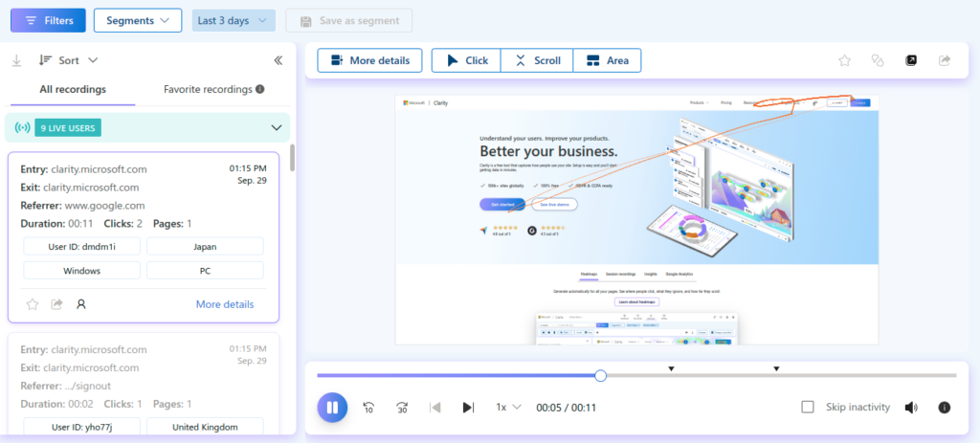Share the dmdm1i recording from its card
Screen dimensions: 980x443
click(56, 304)
